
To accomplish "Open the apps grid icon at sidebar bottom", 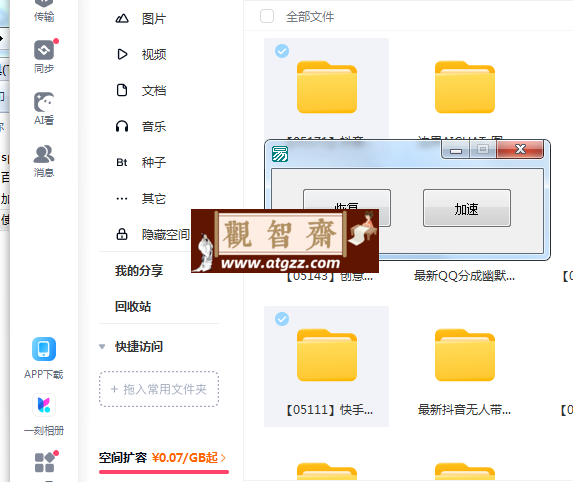I will point(45,462).
